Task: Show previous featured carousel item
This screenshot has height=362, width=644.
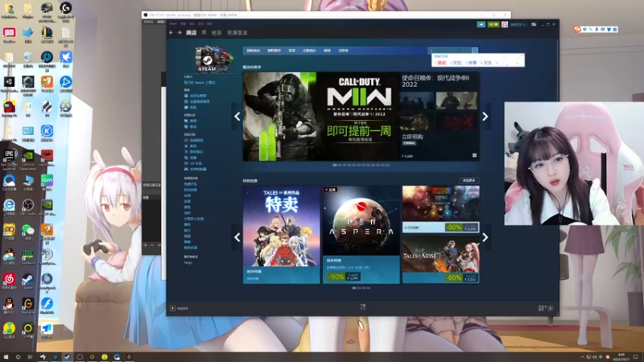Action: pos(237,117)
